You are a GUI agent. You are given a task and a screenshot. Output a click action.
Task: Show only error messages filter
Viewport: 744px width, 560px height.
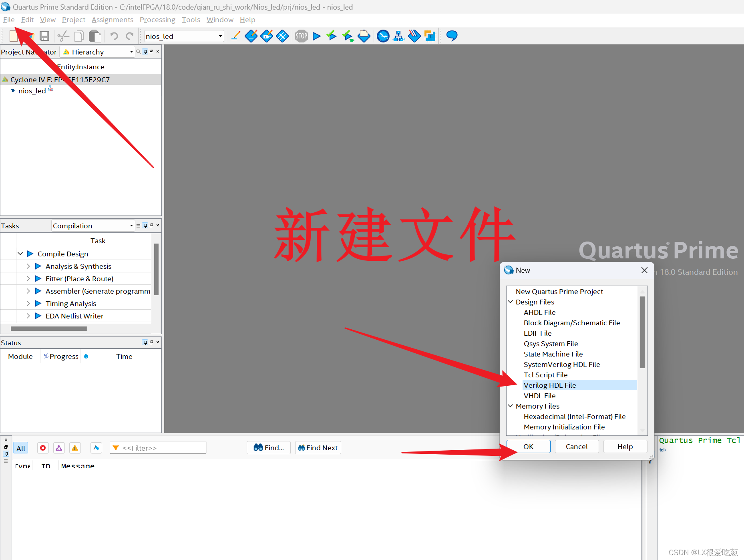click(x=43, y=448)
